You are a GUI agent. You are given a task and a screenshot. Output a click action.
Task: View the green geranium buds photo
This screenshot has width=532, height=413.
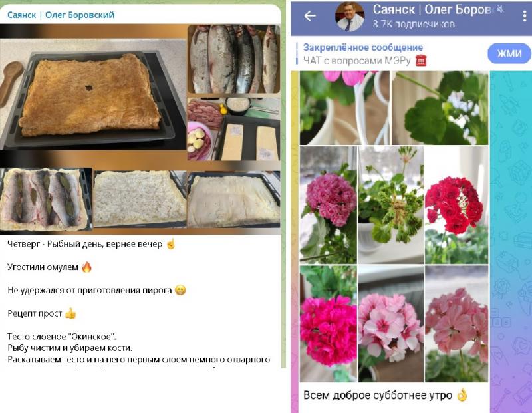pyautogui.click(x=391, y=205)
